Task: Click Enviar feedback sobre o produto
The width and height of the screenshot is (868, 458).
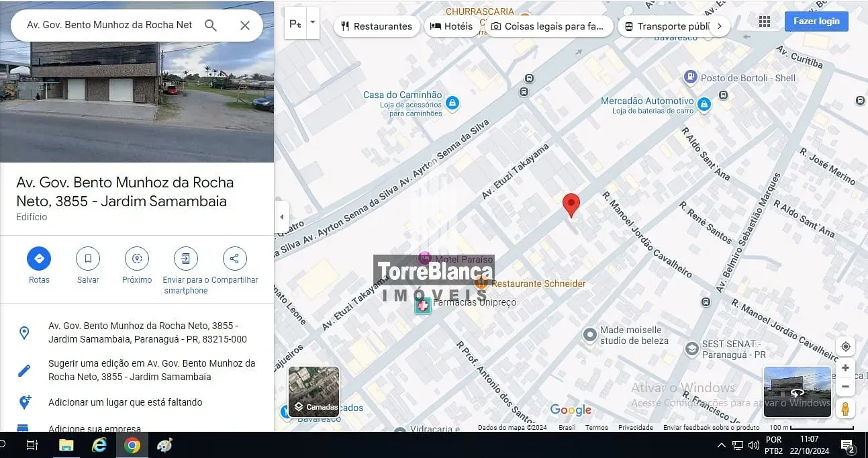Action: pyautogui.click(x=711, y=427)
